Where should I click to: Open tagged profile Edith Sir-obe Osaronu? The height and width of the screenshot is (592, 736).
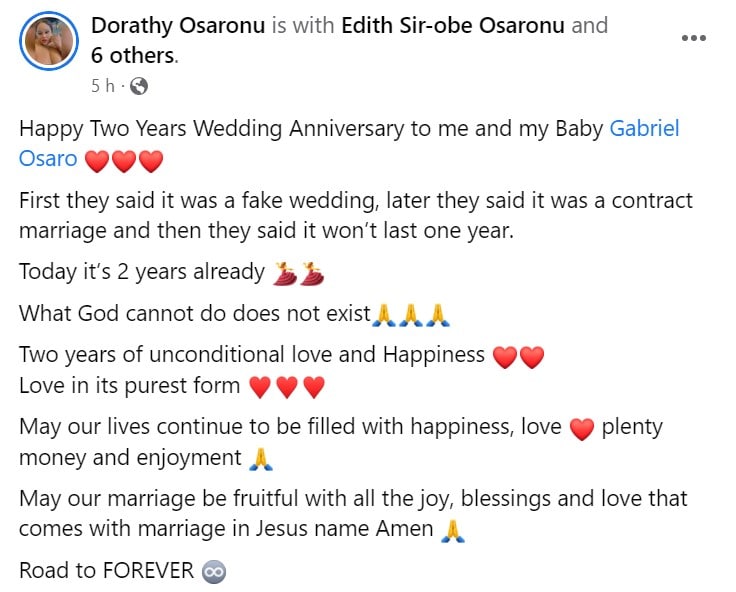coord(453,25)
